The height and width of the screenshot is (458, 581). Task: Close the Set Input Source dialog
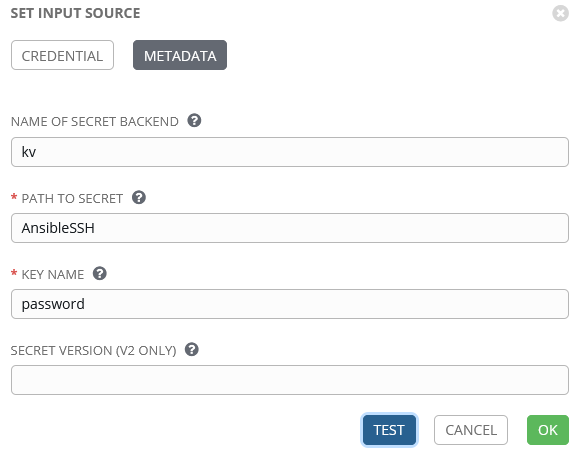[x=560, y=13]
